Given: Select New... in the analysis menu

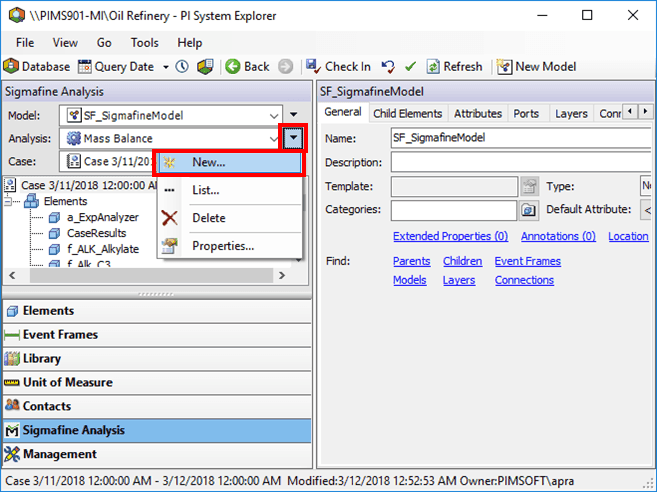Looking at the screenshot, I should point(230,162).
